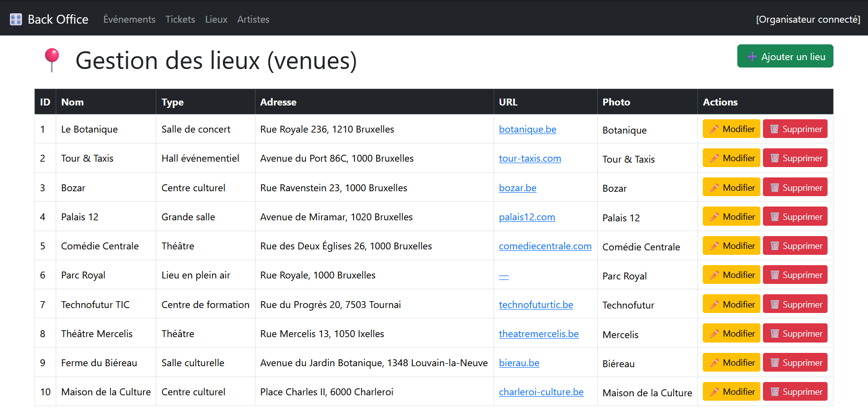
Task: Edit Ferme du Biéreau via Modifier
Action: 731,363
